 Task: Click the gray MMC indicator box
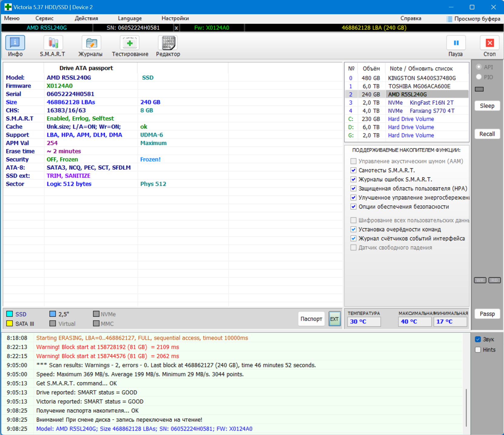[96, 323]
